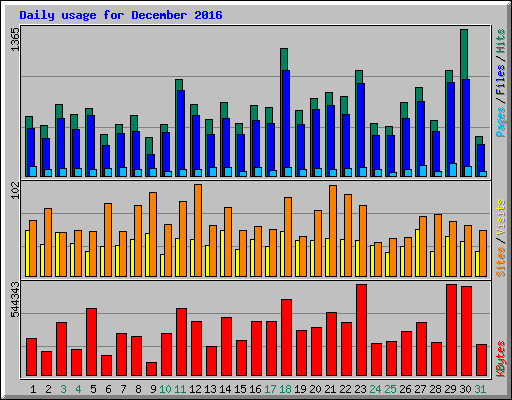Image resolution: width=512 pixels, height=400 pixels.
Task: Click the "544343" value on the bottom chart axis
Action: click(x=15, y=300)
